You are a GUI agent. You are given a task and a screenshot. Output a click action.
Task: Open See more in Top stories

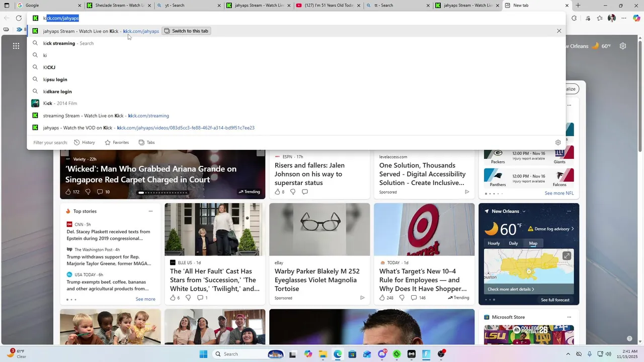point(145,299)
